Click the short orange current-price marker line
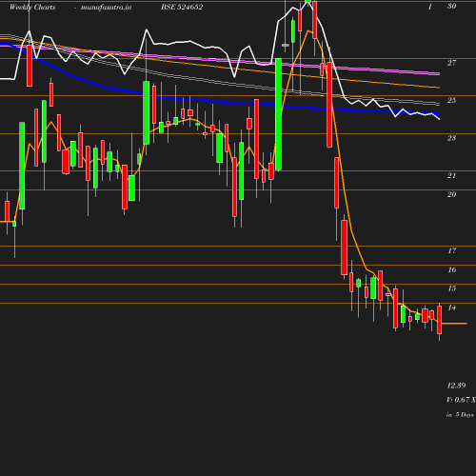The height and width of the screenshot is (476, 476). (x=454, y=324)
